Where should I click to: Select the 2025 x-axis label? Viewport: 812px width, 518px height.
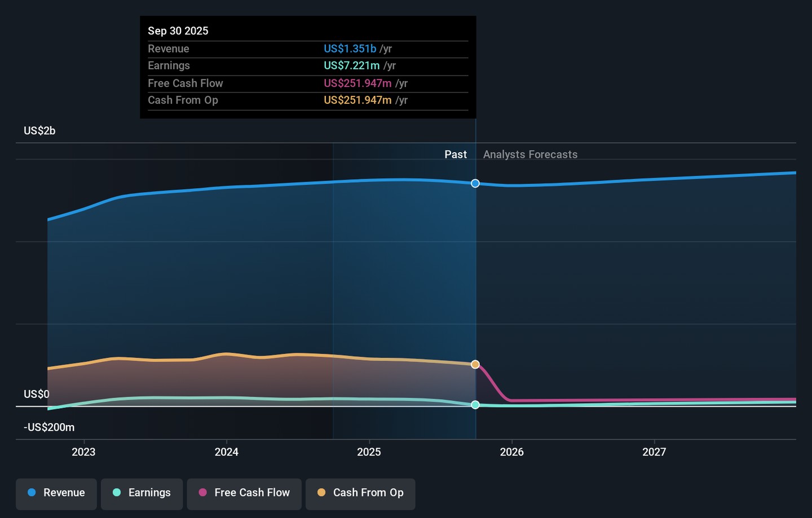click(x=369, y=452)
